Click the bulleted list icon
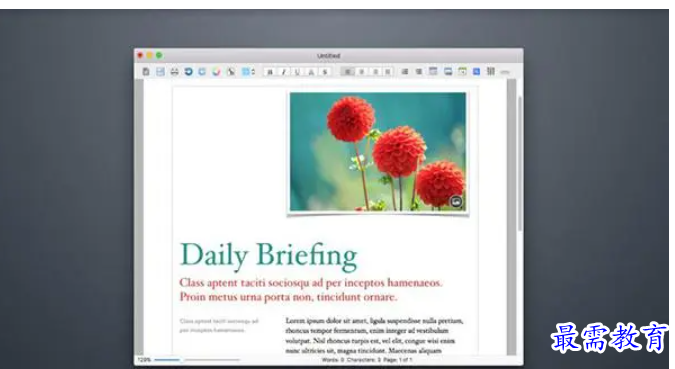This screenshot has height=369, width=675. 405,71
